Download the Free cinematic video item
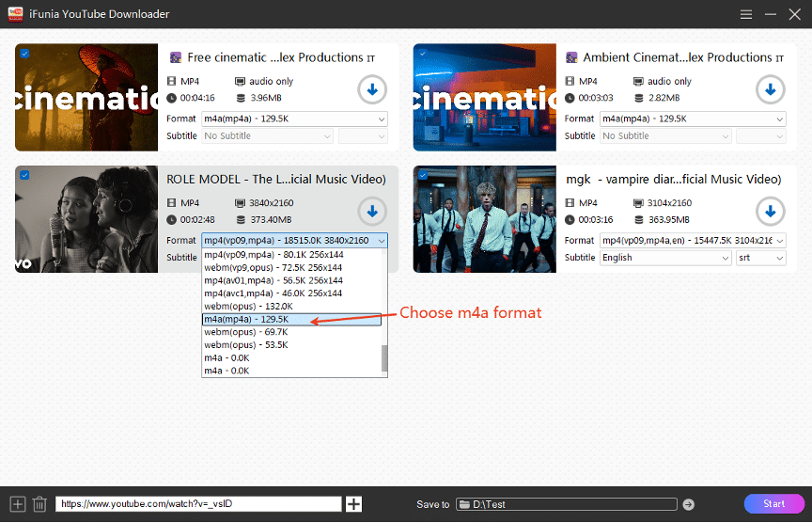 (372, 89)
